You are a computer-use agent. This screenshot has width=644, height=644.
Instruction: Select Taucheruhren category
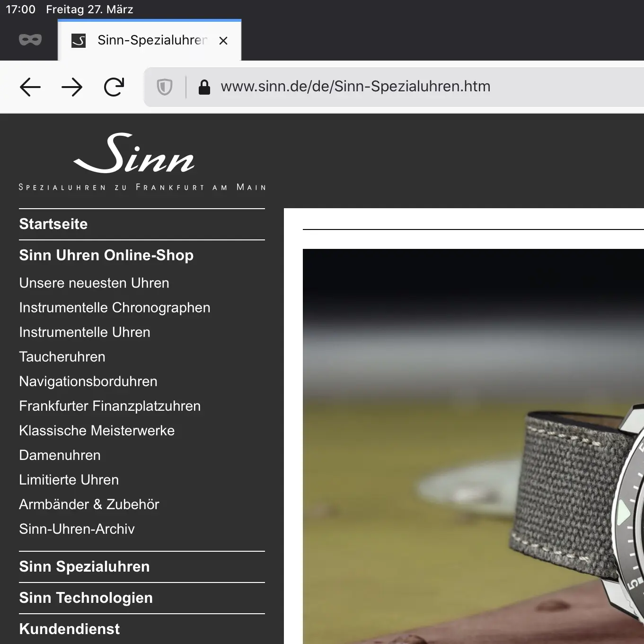[x=62, y=357]
